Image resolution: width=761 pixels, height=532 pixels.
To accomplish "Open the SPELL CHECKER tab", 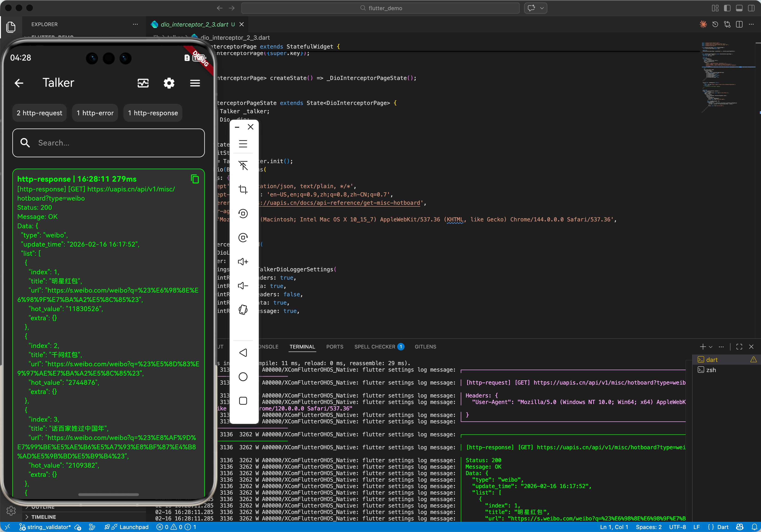I will pos(374,347).
